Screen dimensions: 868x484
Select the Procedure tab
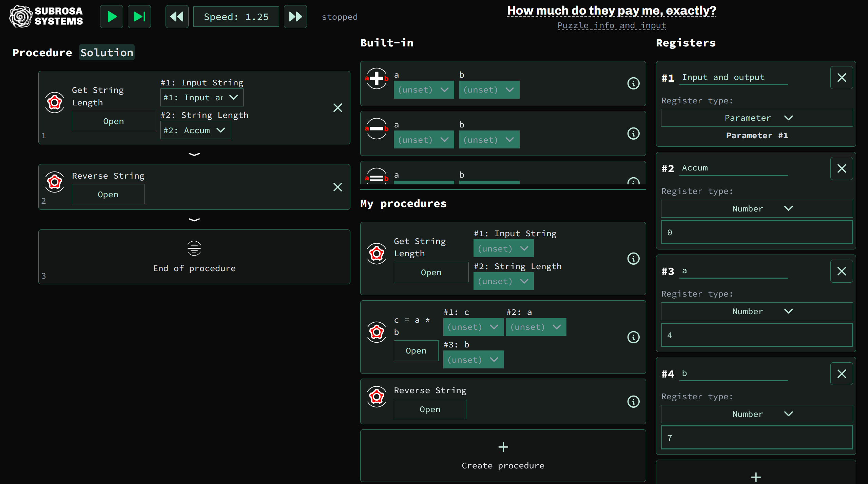[x=42, y=53]
